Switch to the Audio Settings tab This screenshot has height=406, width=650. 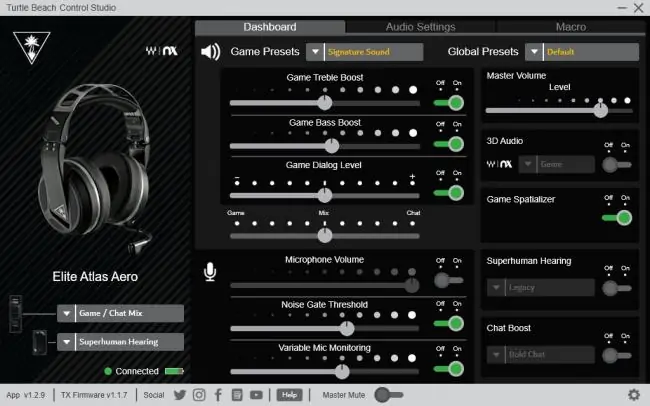tap(420, 27)
